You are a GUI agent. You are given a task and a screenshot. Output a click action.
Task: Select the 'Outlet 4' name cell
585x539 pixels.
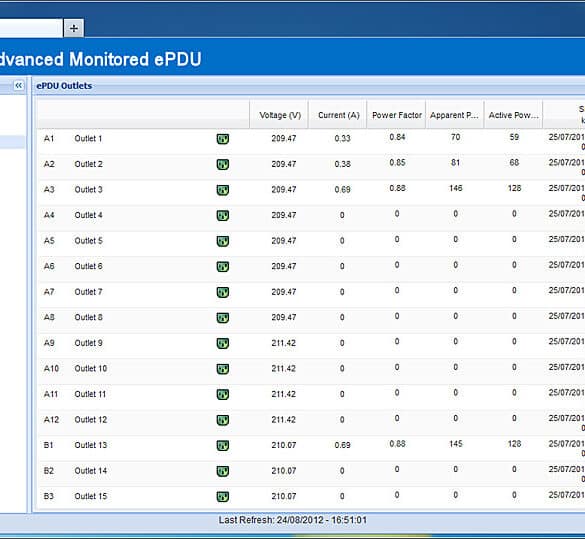[x=88, y=215]
